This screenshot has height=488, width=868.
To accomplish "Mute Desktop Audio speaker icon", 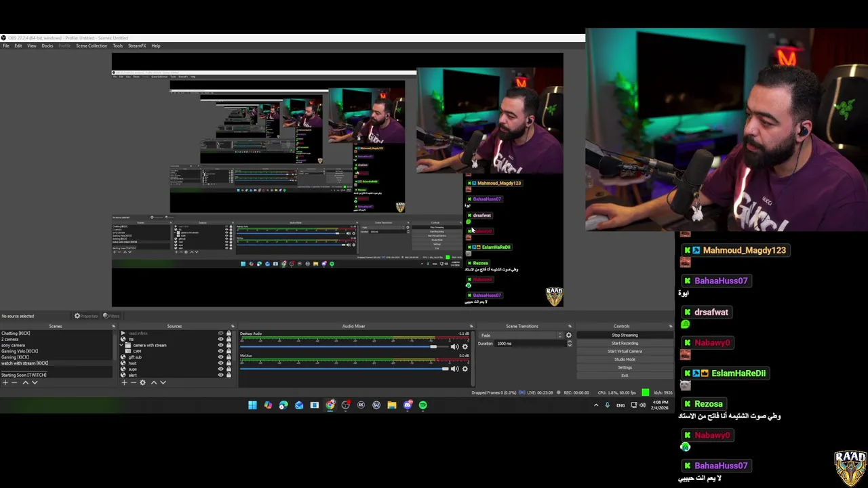I will click(x=454, y=346).
